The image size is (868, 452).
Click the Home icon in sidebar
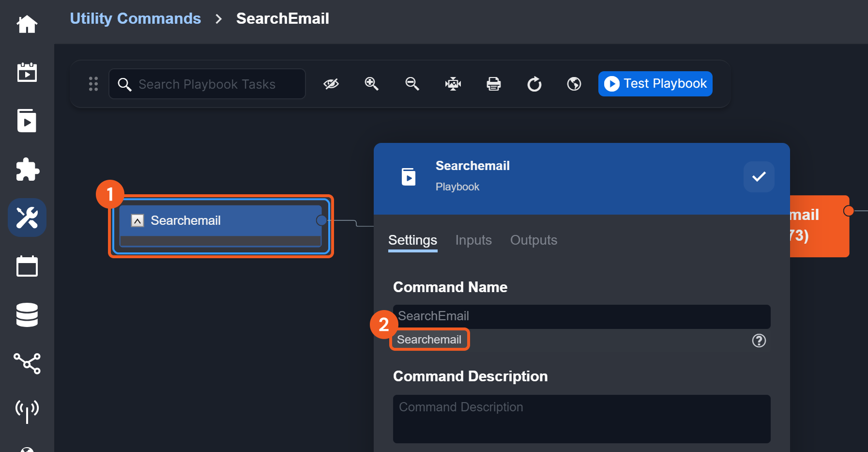[x=27, y=24]
